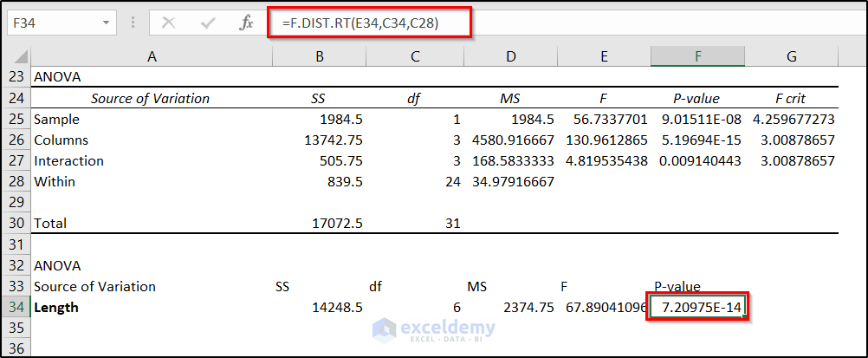This screenshot has height=358, width=868.
Task: Click the 'Interaction' cell
Action: pyautogui.click(x=68, y=160)
